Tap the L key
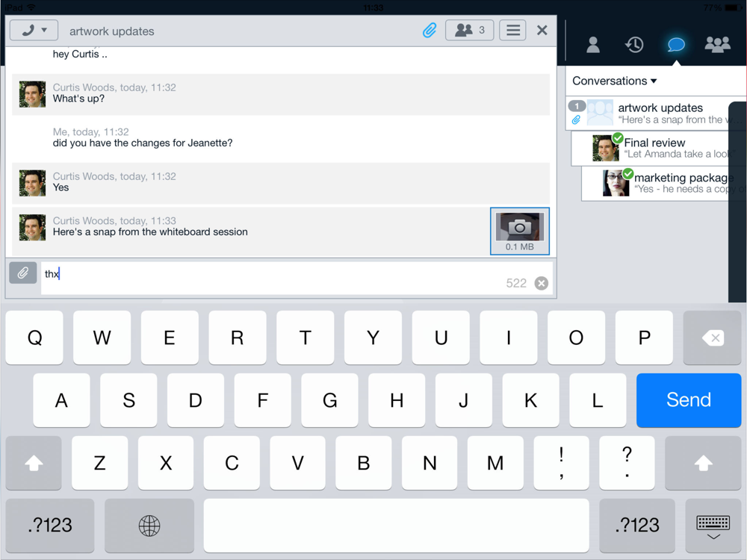The height and width of the screenshot is (560, 747). 598,400
